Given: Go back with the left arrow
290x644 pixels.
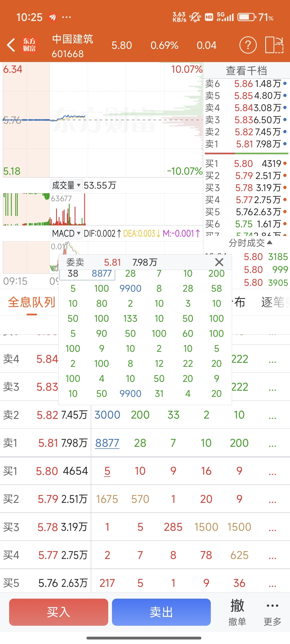Looking at the screenshot, I should (x=11, y=45).
